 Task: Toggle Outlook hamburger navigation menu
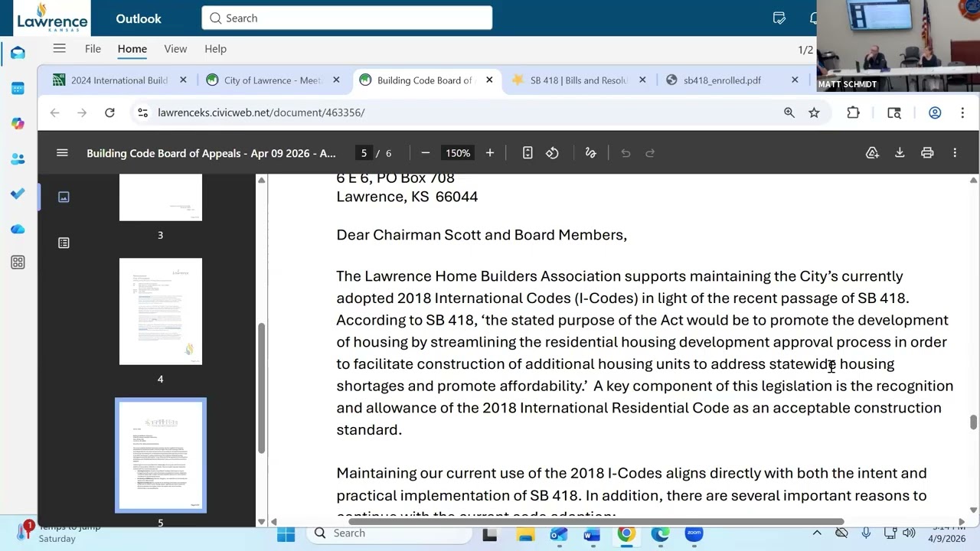pos(59,48)
